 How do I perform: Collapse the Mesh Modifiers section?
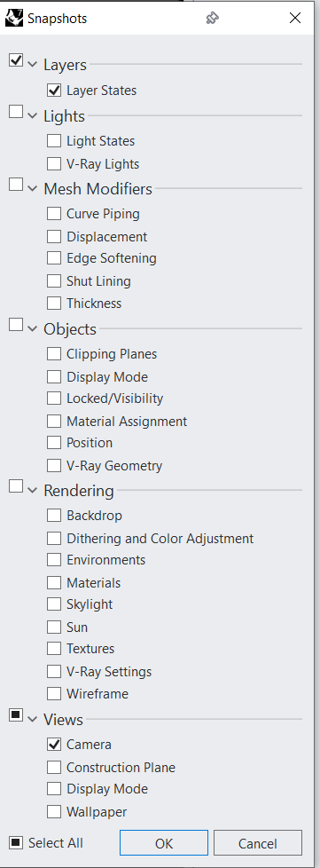click(x=33, y=189)
